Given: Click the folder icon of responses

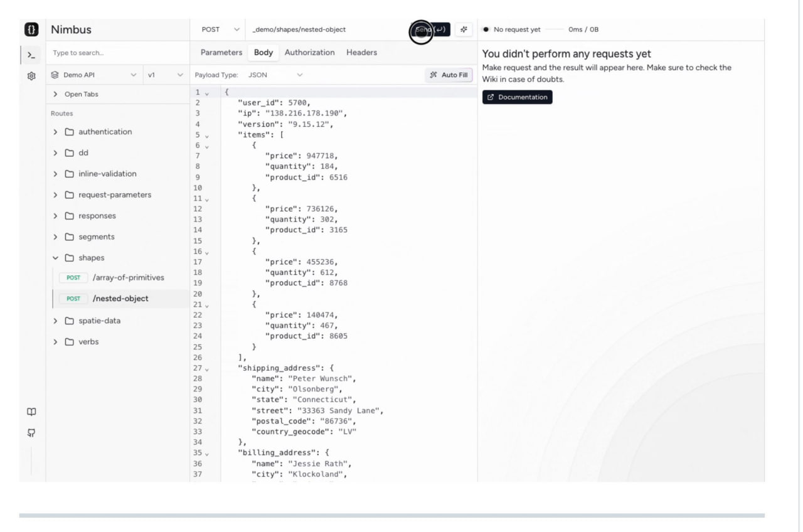Looking at the screenshot, I should (x=70, y=216).
